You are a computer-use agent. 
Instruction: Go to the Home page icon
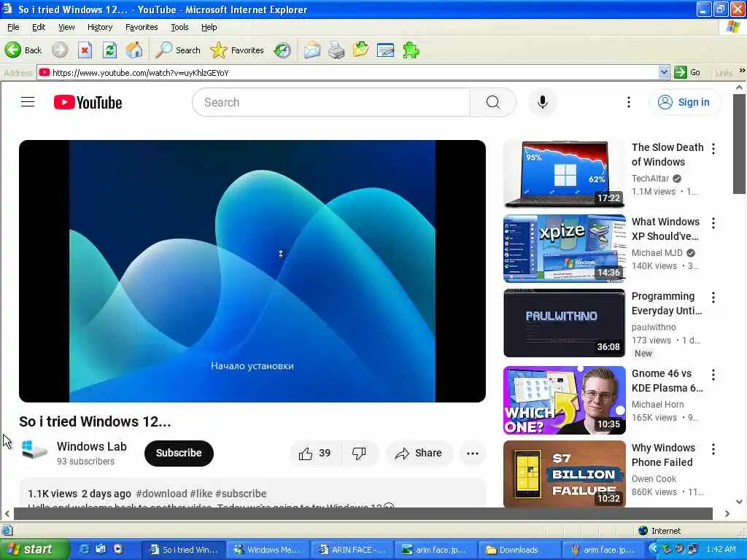pos(134,50)
